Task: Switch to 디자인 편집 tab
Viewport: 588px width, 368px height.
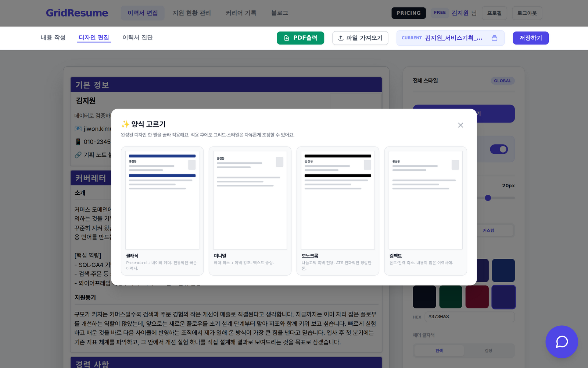Action: pos(94,38)
